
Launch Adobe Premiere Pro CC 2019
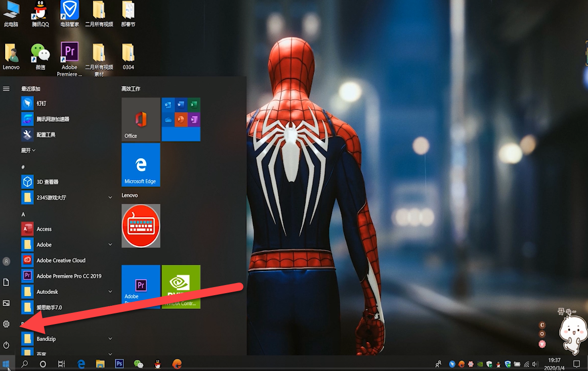point(67,276)
